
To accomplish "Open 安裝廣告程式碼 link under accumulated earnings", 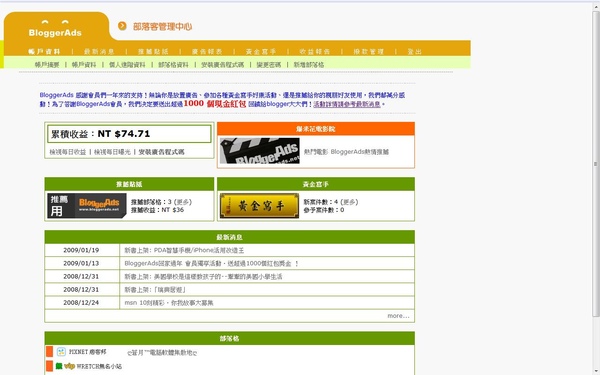I will pos(161,152).
